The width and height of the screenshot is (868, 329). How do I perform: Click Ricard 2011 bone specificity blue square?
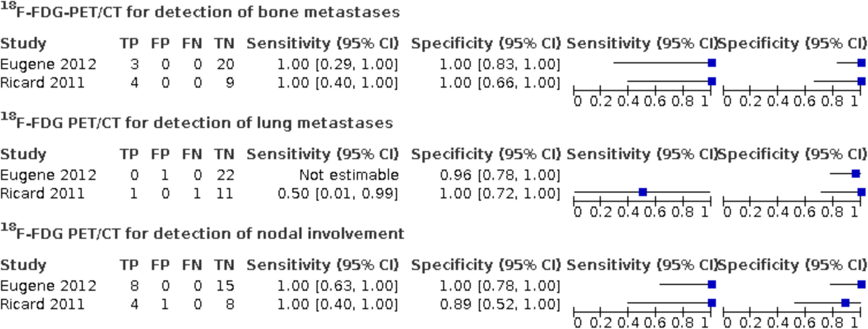click(861, 81)
